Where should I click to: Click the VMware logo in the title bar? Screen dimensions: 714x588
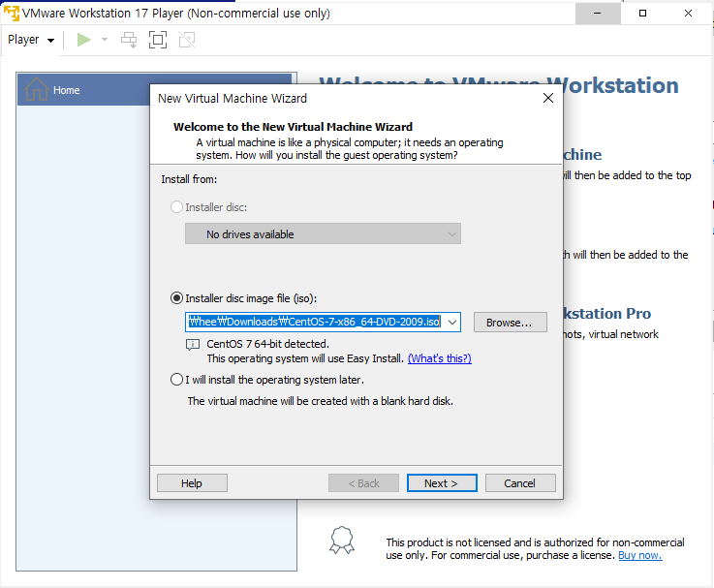(x=12, y=13)
